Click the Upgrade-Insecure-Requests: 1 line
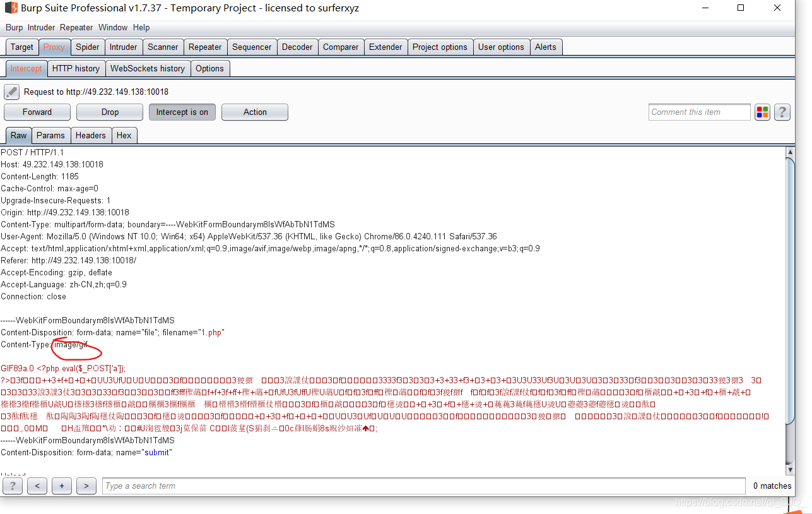This screenshot has height=514, width=812. (x=56, y=200)
